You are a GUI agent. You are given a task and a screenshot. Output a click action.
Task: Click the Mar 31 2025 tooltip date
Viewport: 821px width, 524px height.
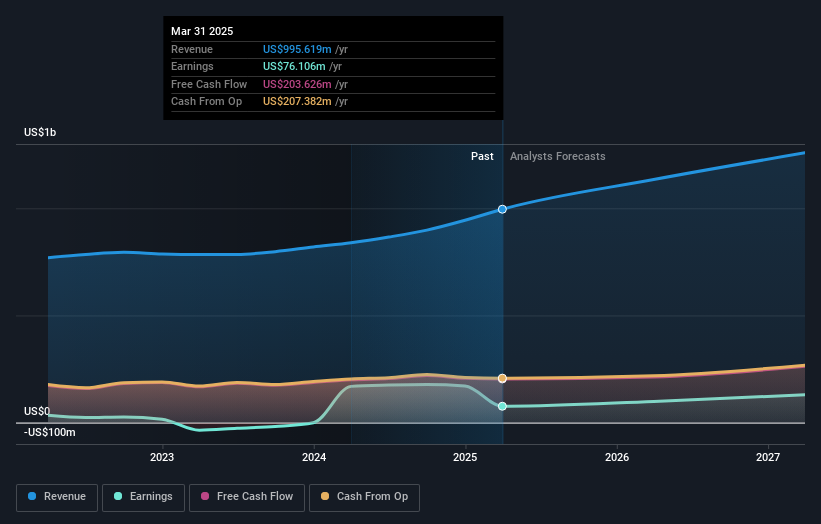202,31
